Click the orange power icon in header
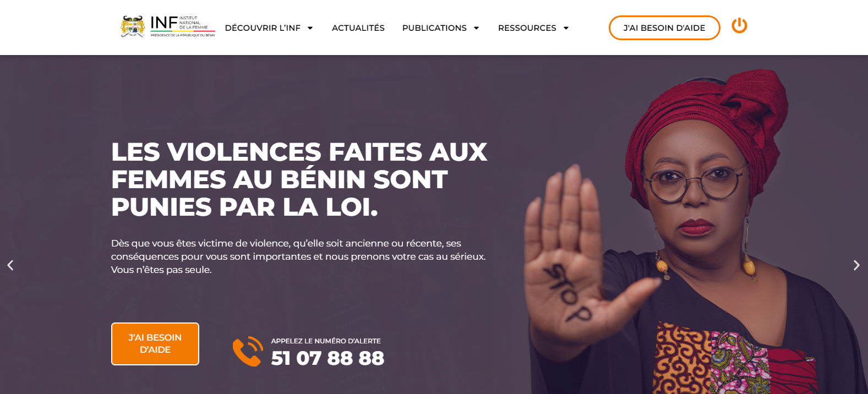Image resolution: width=868 pixels, height=394 pixels. 739,25
